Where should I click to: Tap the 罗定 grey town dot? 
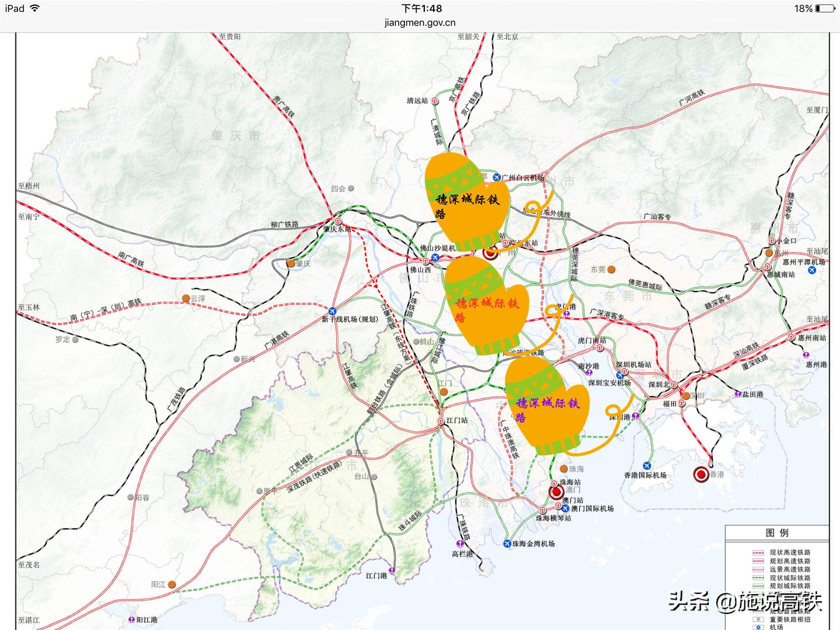coord(75,339)
